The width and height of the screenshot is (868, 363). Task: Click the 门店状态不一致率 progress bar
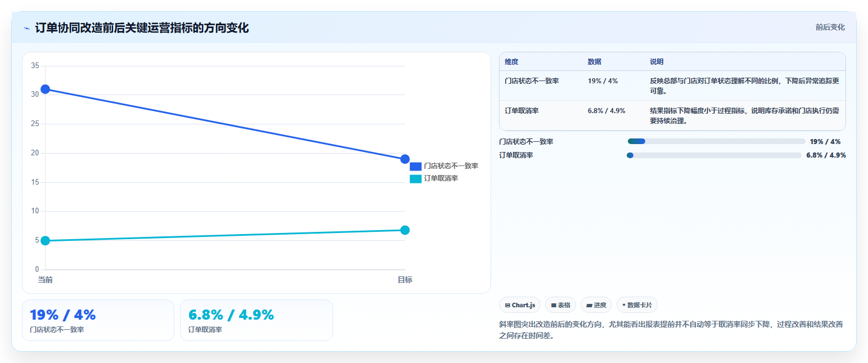[x=717, y=141]
